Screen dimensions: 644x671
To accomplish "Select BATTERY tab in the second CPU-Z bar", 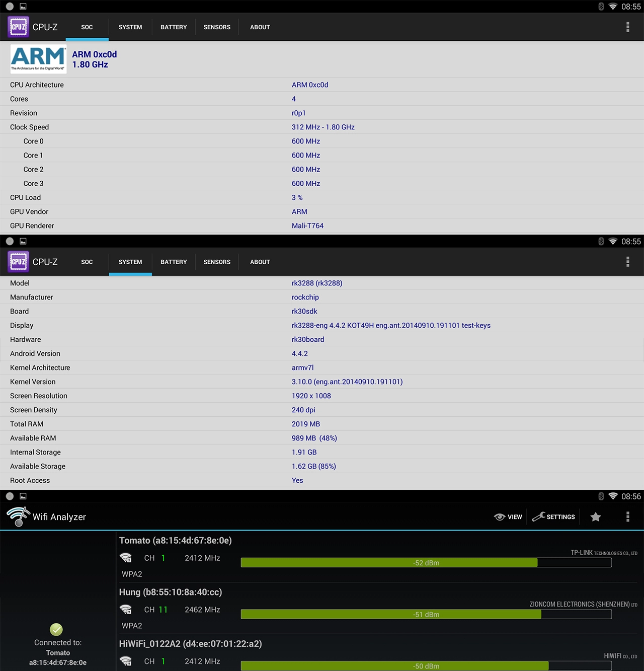I will point(174,262).
